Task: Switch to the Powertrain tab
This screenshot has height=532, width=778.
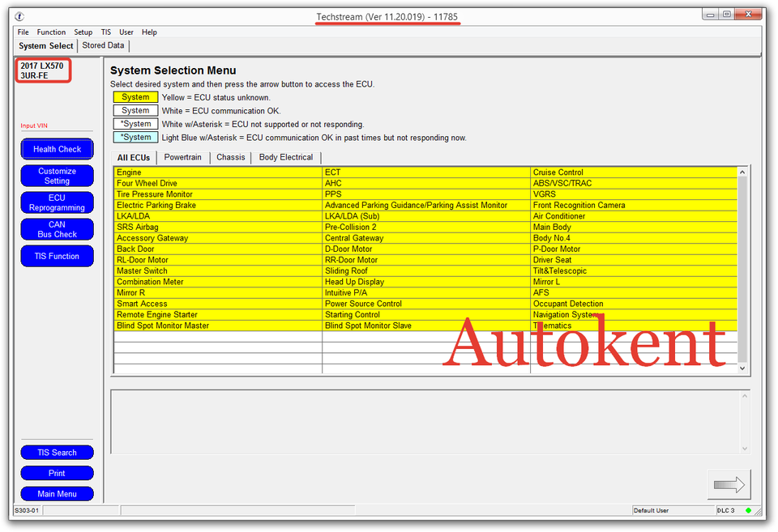Action: point(182,157)
